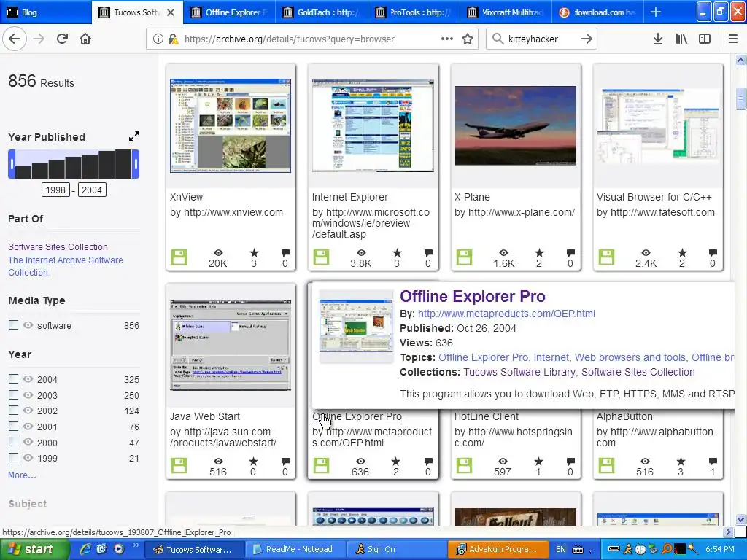Click the 2004 end year field
Screen dimensions: 747x560
[x=92, y=190]
